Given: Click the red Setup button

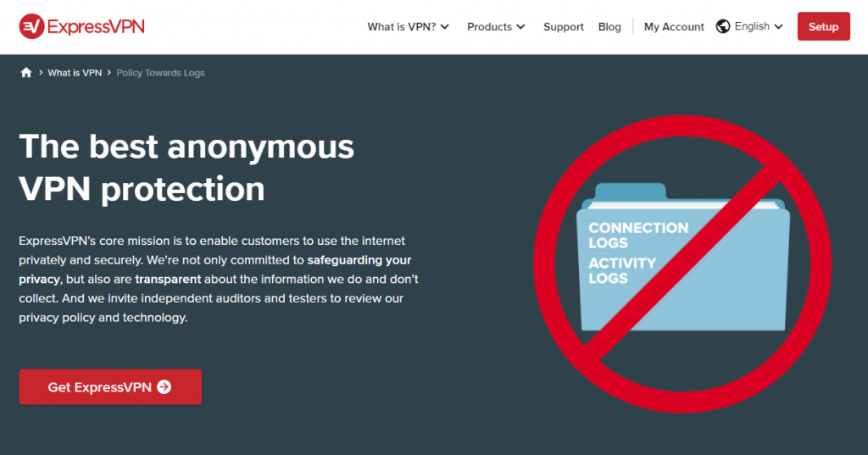Looking at the screenshot, I should pyautogui.click(x=823, y=26).
